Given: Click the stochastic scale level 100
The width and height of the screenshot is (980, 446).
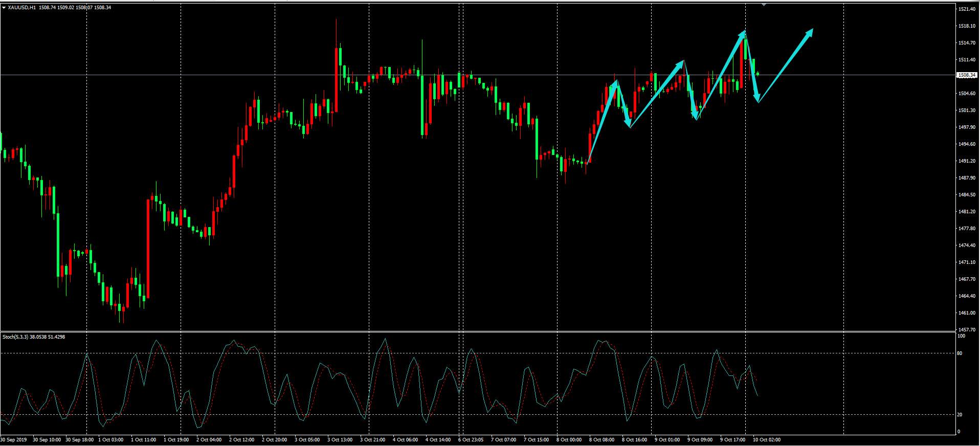Looking at the screenshot, I should point(961,336).
